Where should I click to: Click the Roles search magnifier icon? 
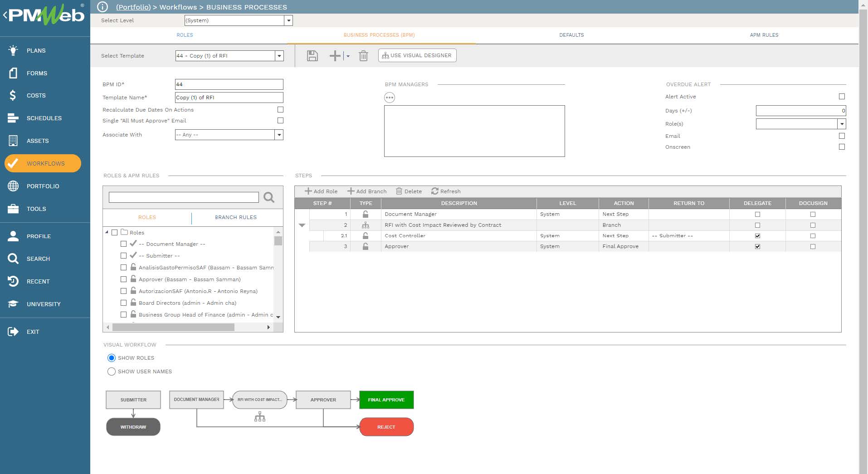[269, 197]
